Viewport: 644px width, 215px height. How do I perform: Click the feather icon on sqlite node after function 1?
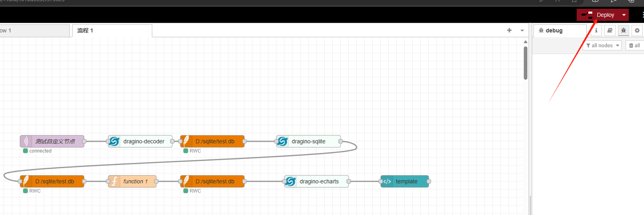point(186,181)
